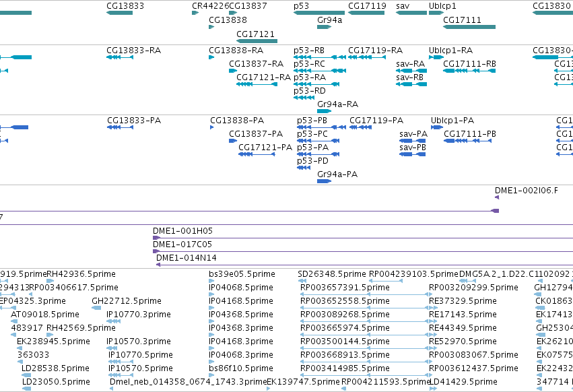
Task: Open the RP003657391.5prime EST label
Action: point(345,288)
